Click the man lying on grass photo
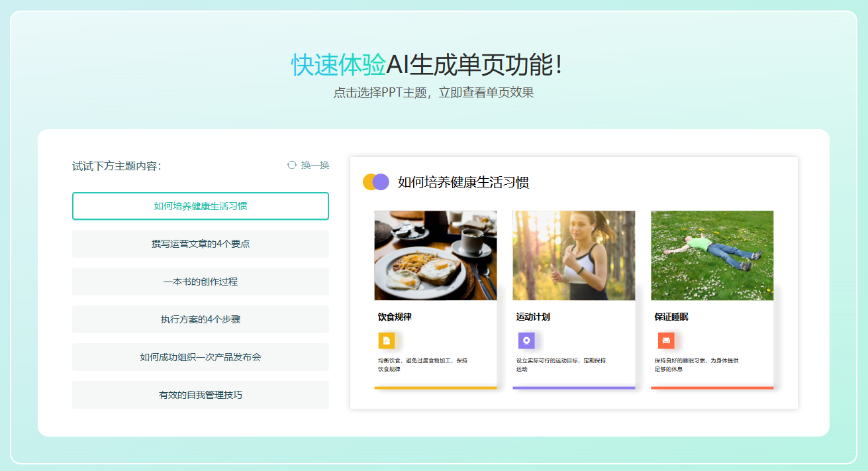Image resolution: width=868 pixels, height=471 pixels. (x=712, y=255)
